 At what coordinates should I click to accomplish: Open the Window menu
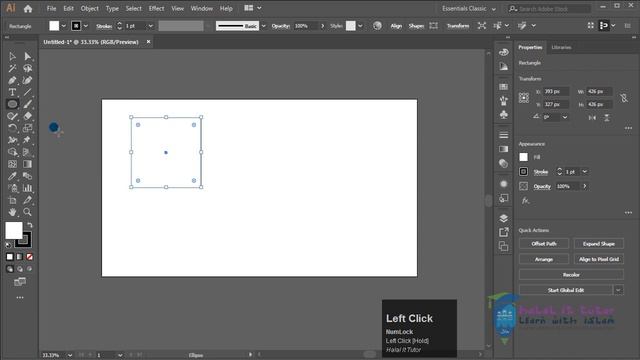click(x=202, y=8)
